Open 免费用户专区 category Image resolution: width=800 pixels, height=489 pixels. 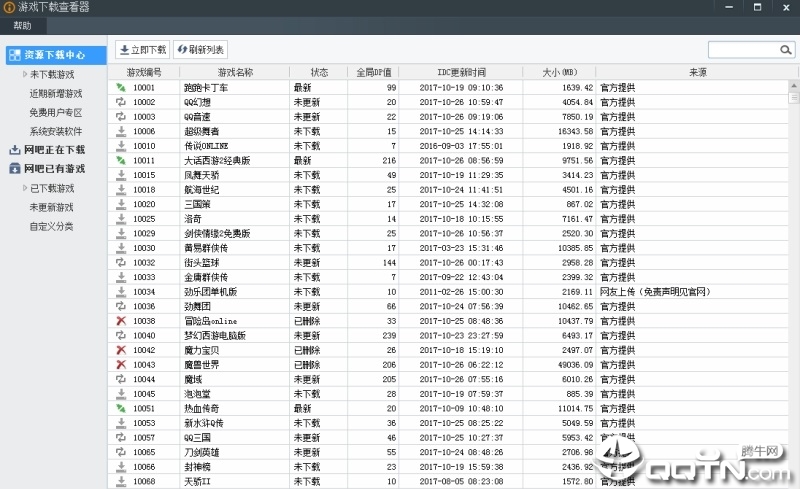point(56,112)
